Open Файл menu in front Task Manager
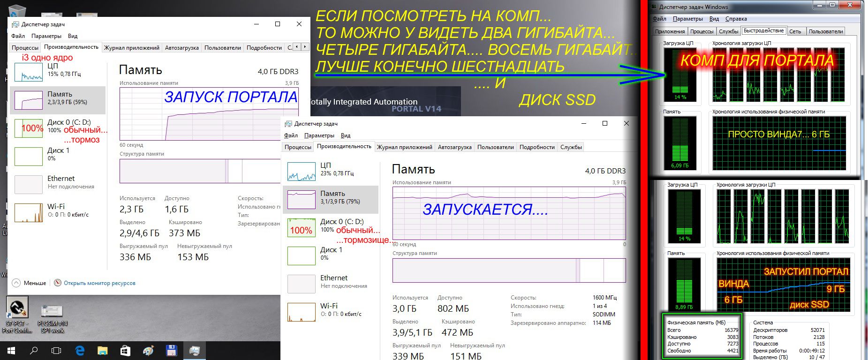Viewport: 868px width, 360px height. tap(291, 135)
